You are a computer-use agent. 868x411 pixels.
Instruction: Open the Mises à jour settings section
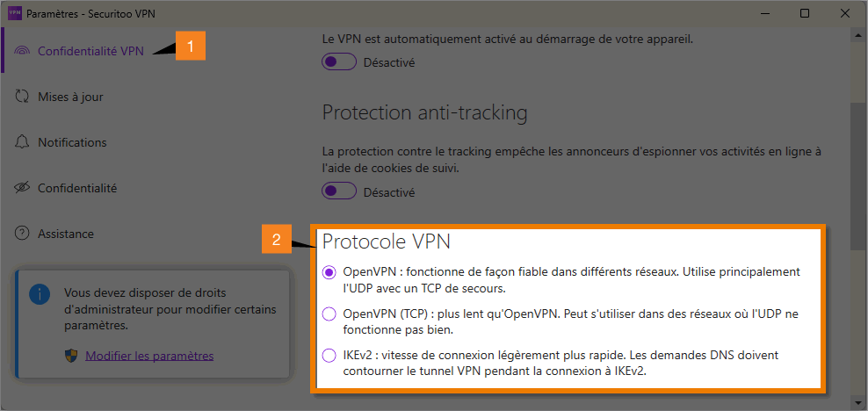[70, 97]
